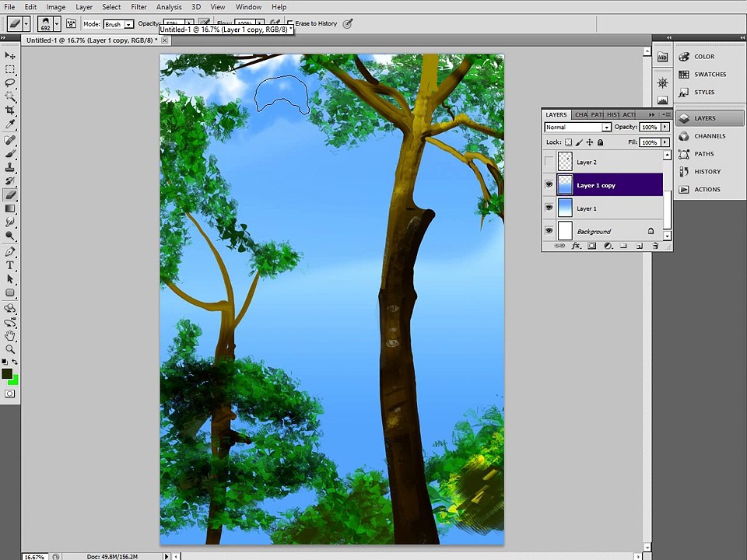Select the Crop tool
The height and width of the screenshot is (560, 747).
pyautogui.click(x=10, y=110)
